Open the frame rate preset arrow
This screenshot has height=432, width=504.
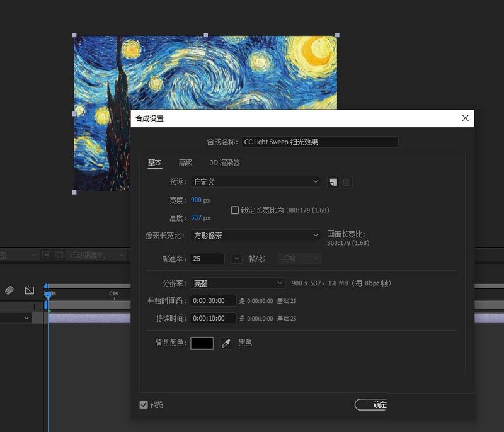click(236, 259)
